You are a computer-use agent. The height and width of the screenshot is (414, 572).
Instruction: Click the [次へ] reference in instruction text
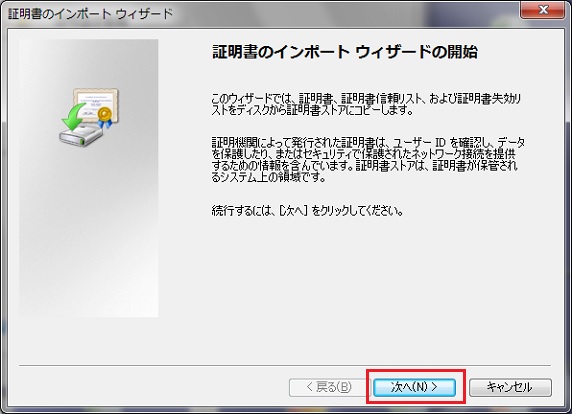293,211
